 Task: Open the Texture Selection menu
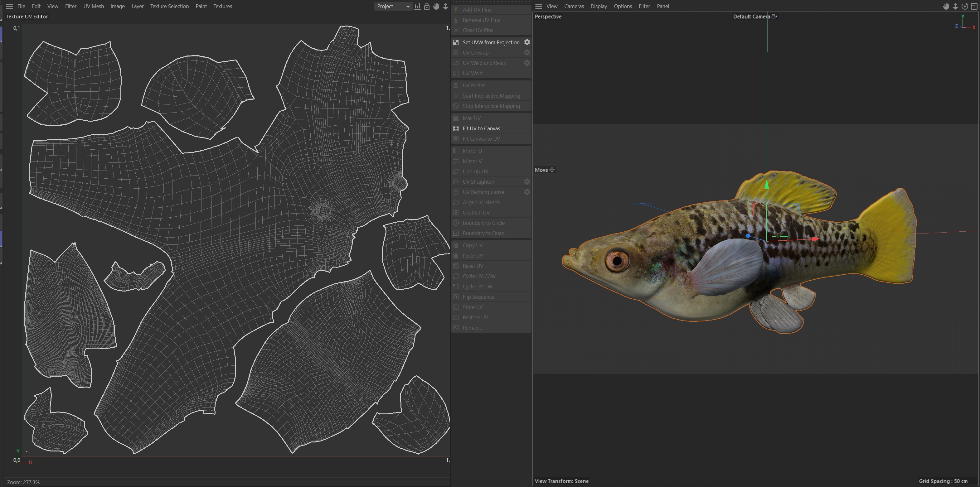pos(169,7)
